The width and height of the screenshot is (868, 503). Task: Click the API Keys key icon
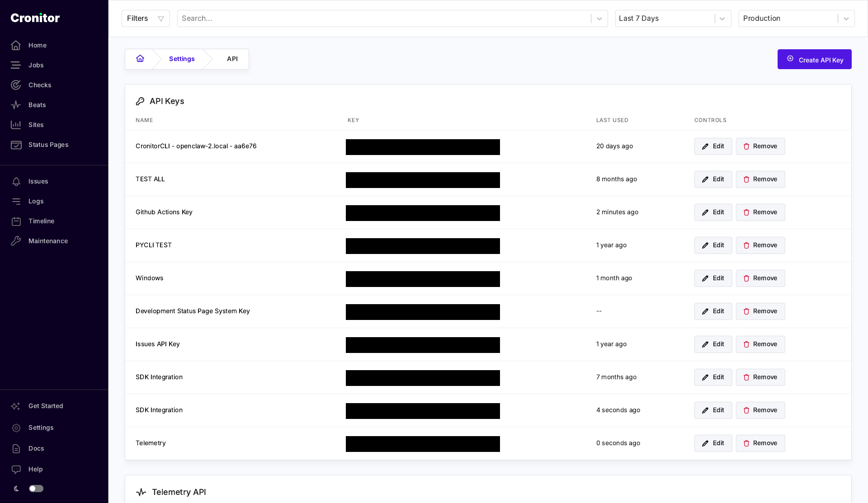tap(140, 101)
